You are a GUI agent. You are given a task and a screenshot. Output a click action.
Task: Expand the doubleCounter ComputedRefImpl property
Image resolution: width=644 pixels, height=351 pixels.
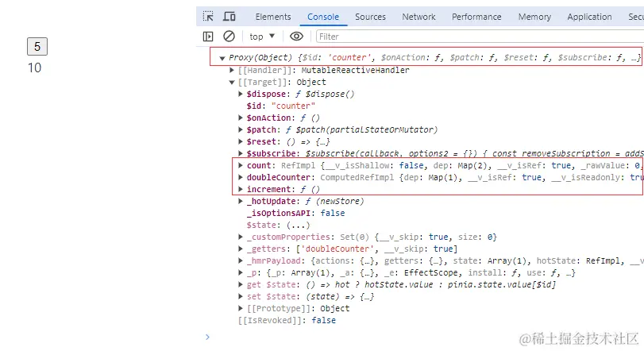click(241, 178)
